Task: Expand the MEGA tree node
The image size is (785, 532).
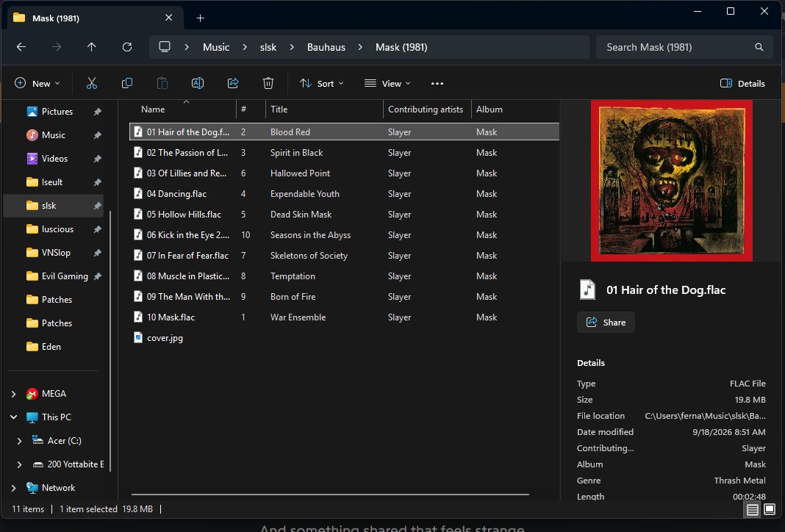Action: (13, 394)
